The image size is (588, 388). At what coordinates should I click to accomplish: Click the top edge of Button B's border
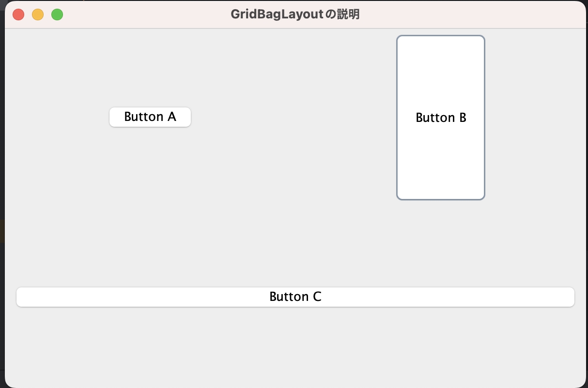[440, 35]
